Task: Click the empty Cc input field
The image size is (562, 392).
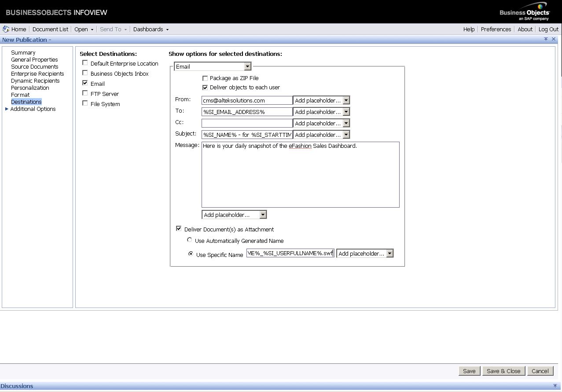Action: [x=247, y=123]
